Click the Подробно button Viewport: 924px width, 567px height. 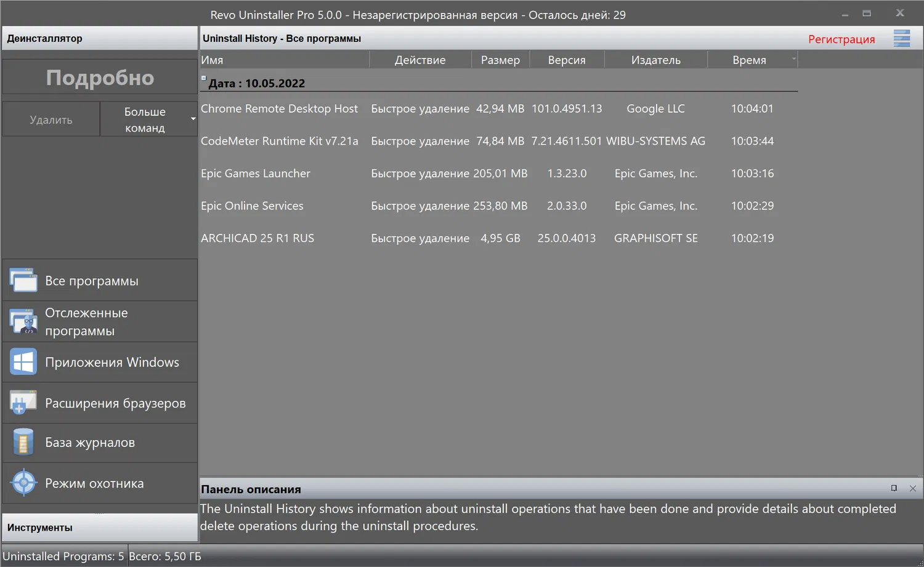click(x=100, y=78)
